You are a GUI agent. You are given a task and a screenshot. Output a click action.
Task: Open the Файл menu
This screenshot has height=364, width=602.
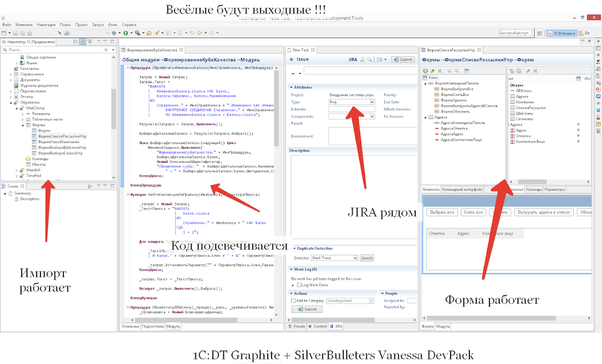7,25
